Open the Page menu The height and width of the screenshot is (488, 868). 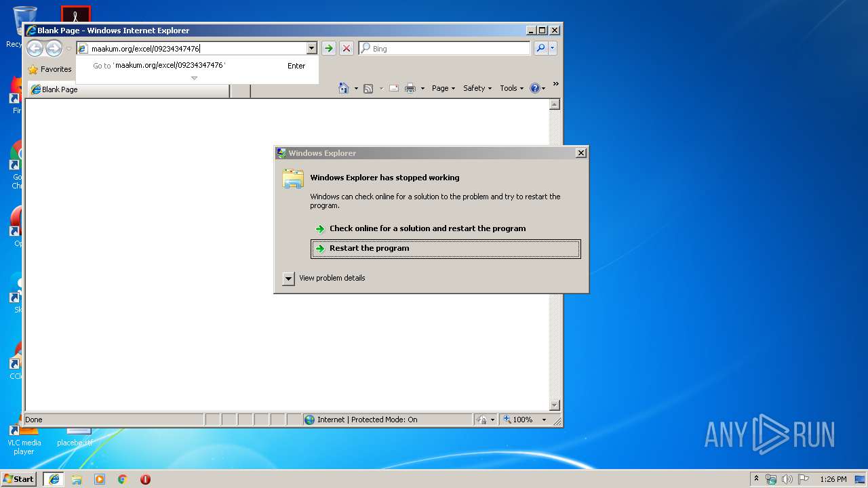(x=443, y=88)
